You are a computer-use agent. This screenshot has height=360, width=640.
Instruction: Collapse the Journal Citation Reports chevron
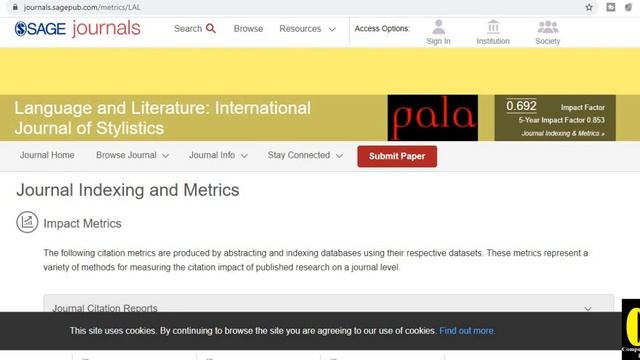click(x=588, y=309)
